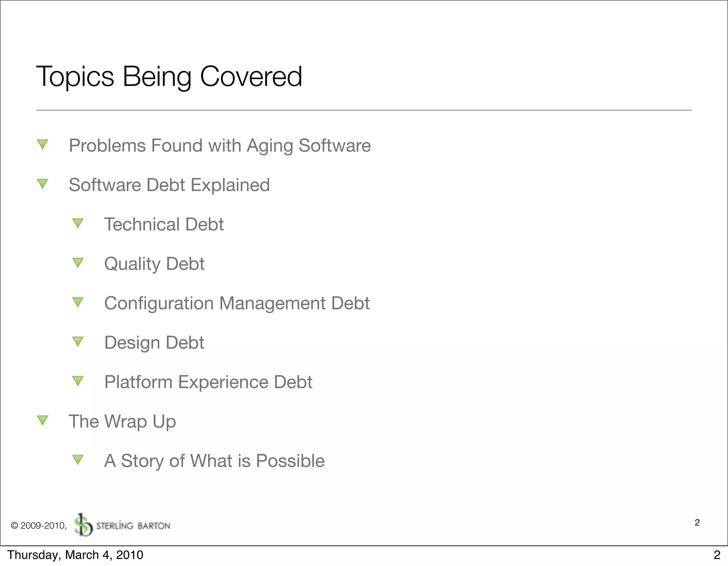Screen dimensions: 728x566
Task: Click the Sterling Barton logo
Action: [x=122, y=525]
